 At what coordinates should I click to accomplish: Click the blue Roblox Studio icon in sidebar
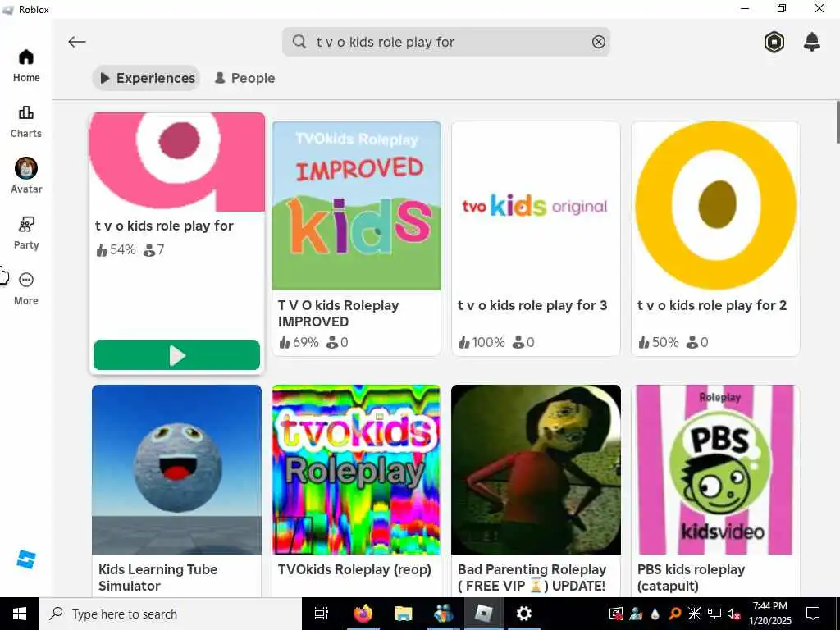tap(26, 559)
